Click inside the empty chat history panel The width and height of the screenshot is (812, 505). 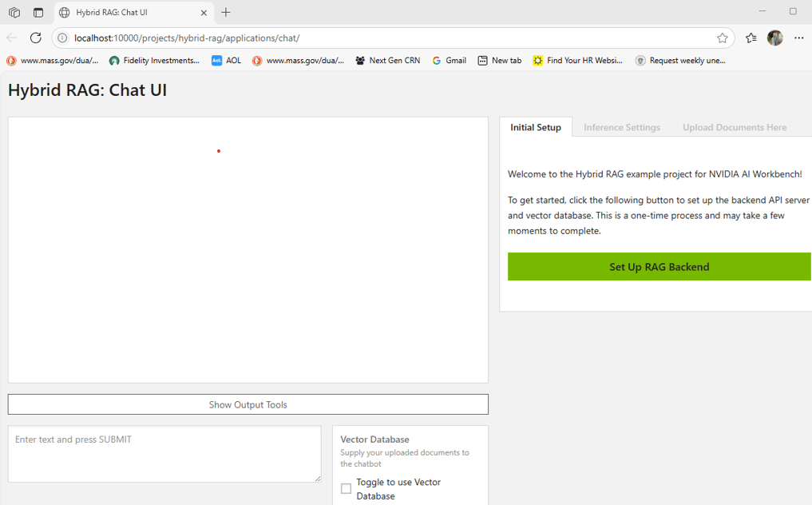coord(248,250)
